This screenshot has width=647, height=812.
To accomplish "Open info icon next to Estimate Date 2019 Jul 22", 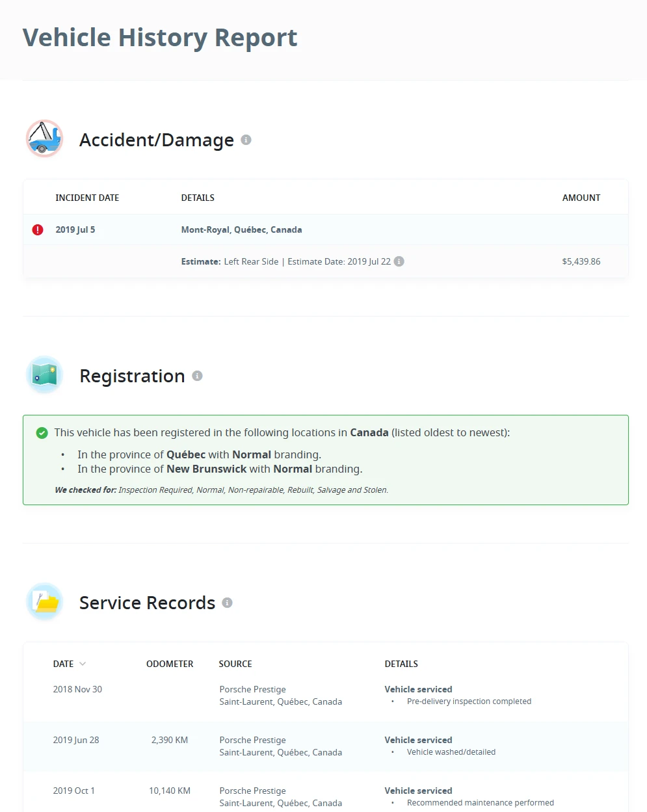I will [x=399, y=261].
